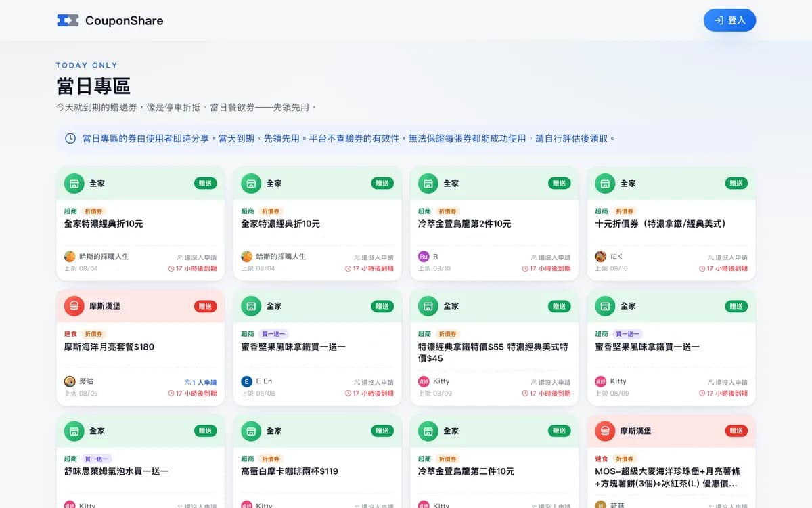Click the TODAY ONLY label

87,66
